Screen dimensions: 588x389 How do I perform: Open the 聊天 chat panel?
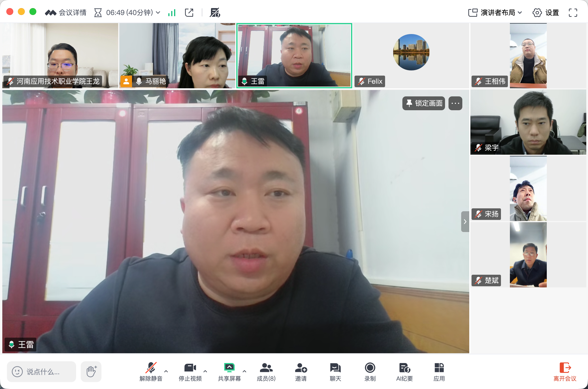pos(335,372)
